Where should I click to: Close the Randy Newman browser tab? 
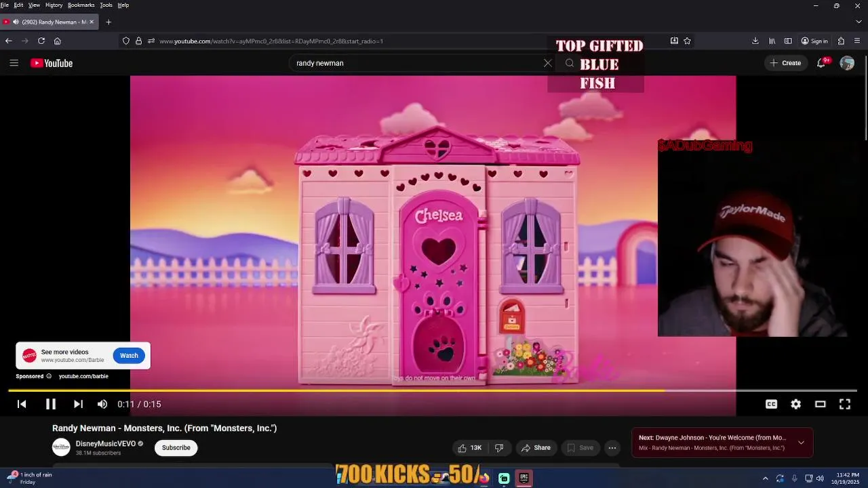[92, 22]
